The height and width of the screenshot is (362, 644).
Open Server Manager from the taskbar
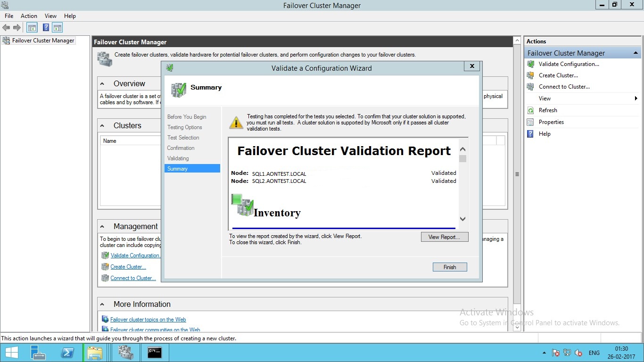point(38,353)
